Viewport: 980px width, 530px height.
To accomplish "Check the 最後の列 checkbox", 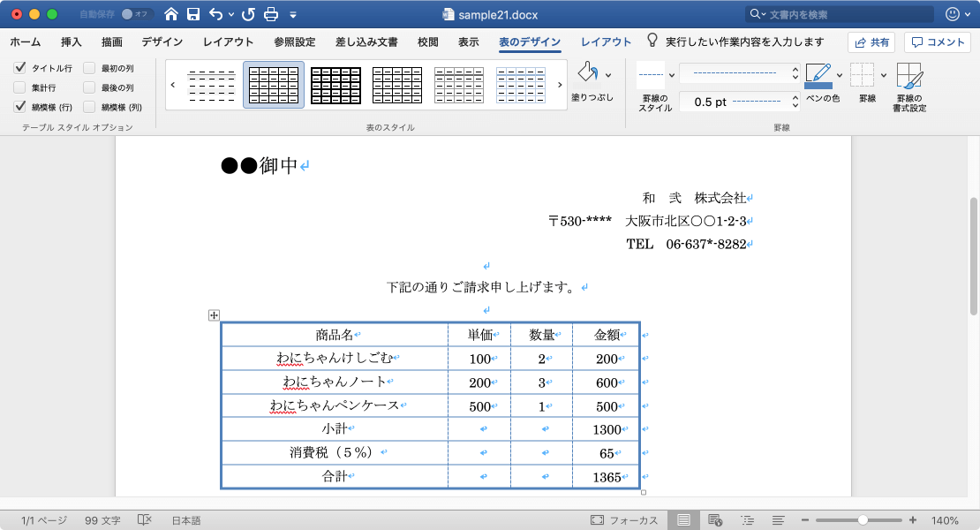I will coord(89,87).
